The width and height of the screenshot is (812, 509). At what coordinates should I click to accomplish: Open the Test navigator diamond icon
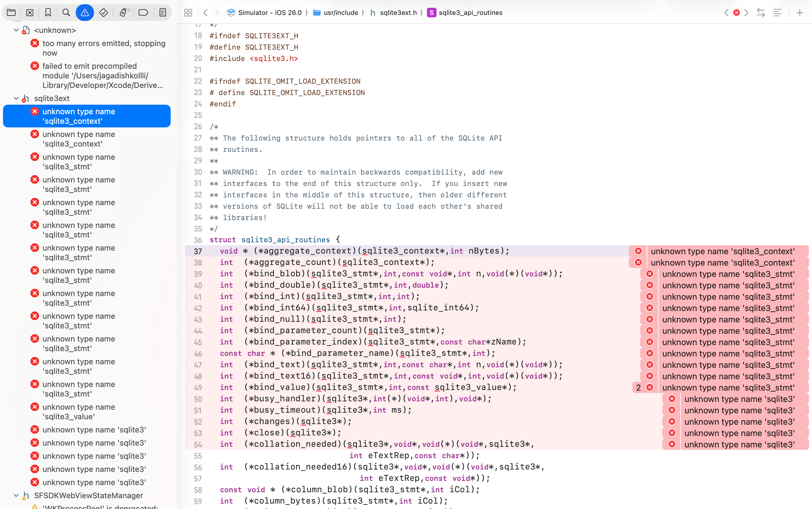103,13
